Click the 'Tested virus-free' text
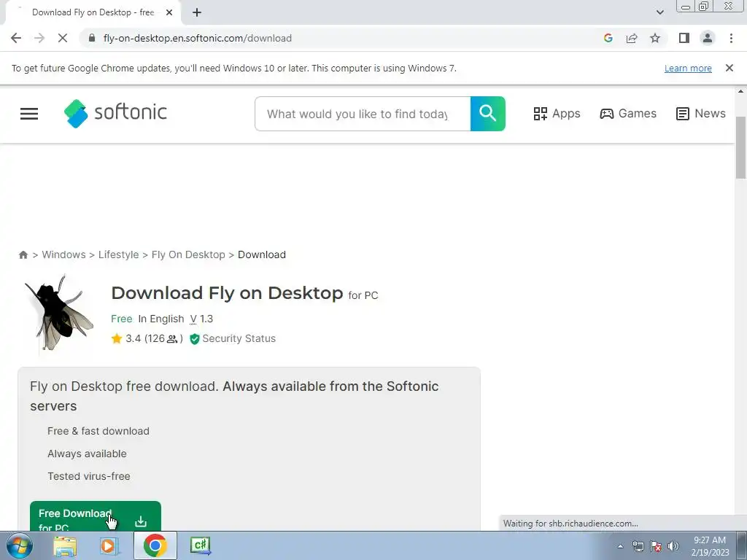Viewport: 747px width, 560px height. (x=88, y=476)
